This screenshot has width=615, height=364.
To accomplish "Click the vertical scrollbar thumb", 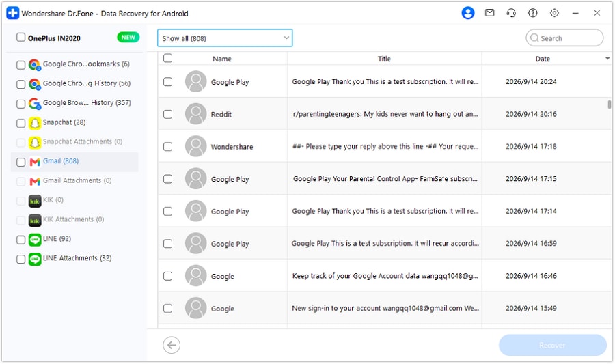I will point(609,104).
